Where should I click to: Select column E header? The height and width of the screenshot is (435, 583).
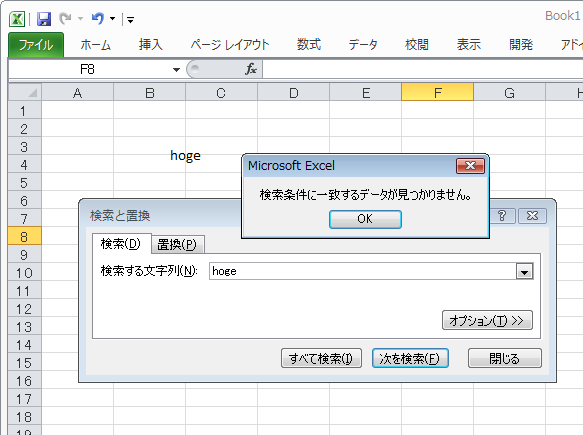click(365, 93)
